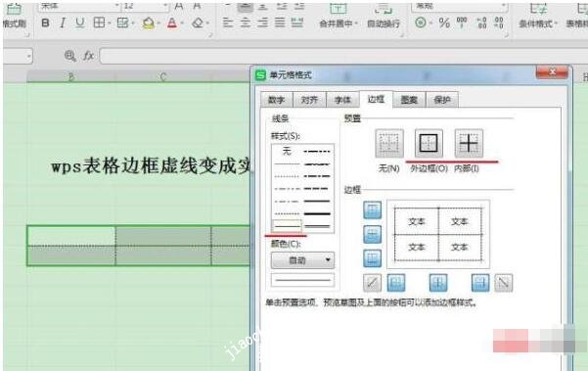Justify text in the ribbon
The image size is (588, 371).
tap(280, 23)
